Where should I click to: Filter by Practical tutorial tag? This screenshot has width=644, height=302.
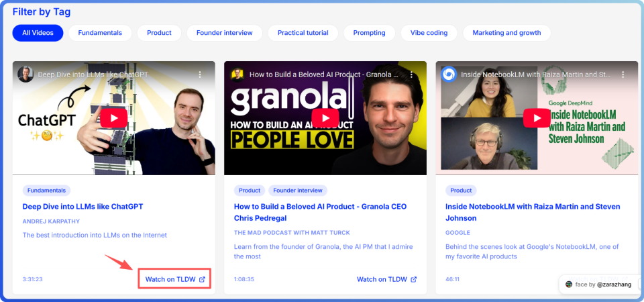(x=303, y=33)
